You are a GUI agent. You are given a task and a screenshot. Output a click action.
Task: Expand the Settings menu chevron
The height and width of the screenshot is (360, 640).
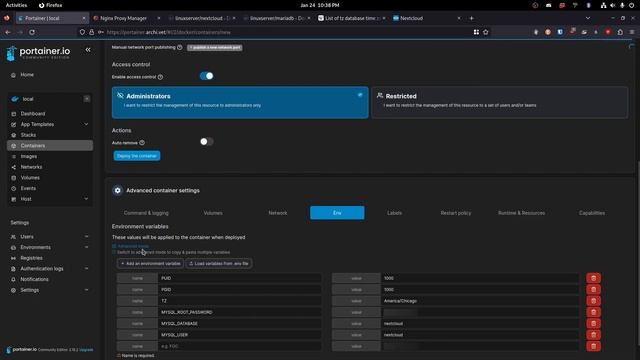coord(86,290)
